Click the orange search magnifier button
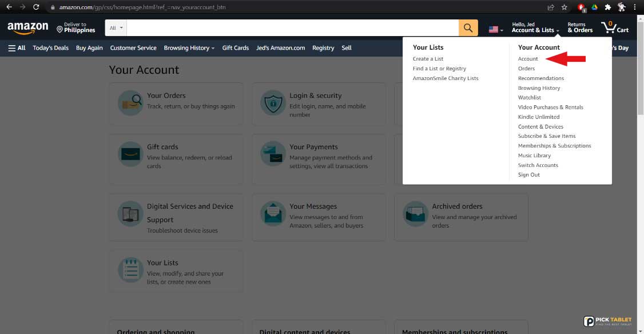This screenshot has width=644, height=334. 468,28
